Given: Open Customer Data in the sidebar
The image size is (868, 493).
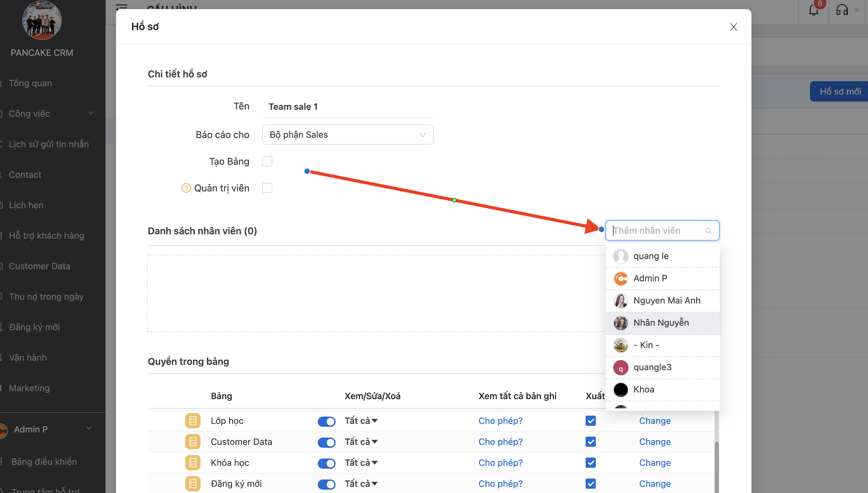Looking at the screenshot, I should 40,266.
